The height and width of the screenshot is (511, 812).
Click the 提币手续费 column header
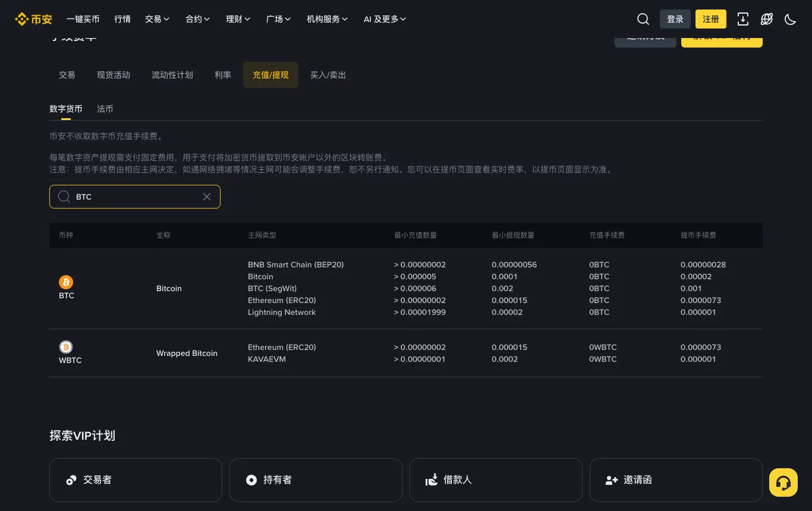point(698,235)
